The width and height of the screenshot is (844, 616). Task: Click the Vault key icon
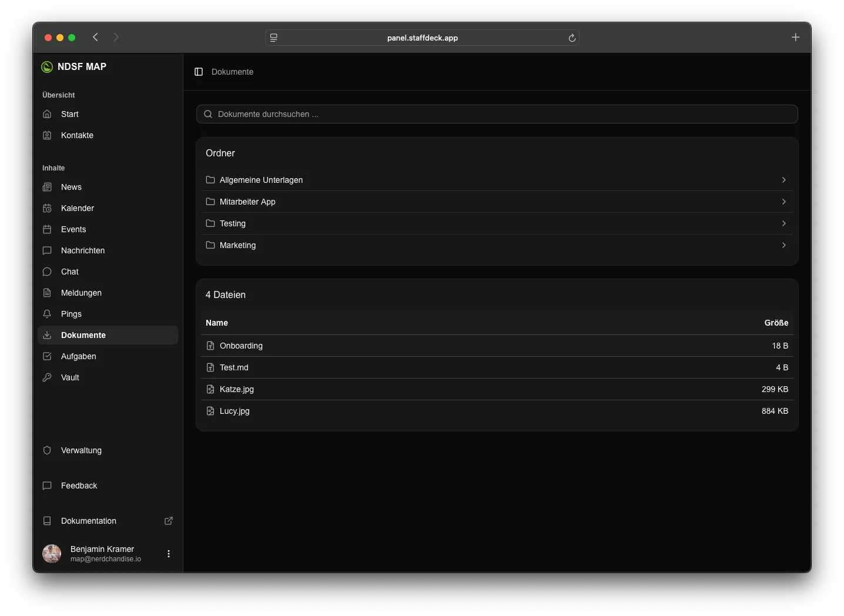point(47,377)
